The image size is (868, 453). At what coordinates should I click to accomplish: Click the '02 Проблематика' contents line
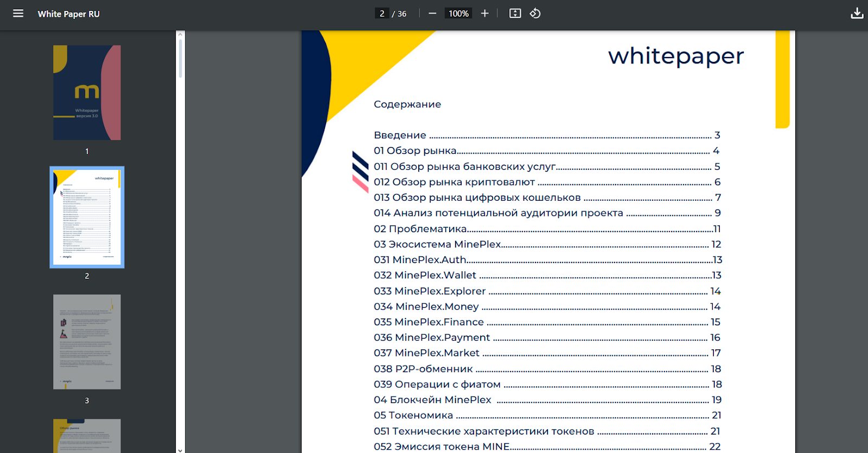tap(547, 229)
